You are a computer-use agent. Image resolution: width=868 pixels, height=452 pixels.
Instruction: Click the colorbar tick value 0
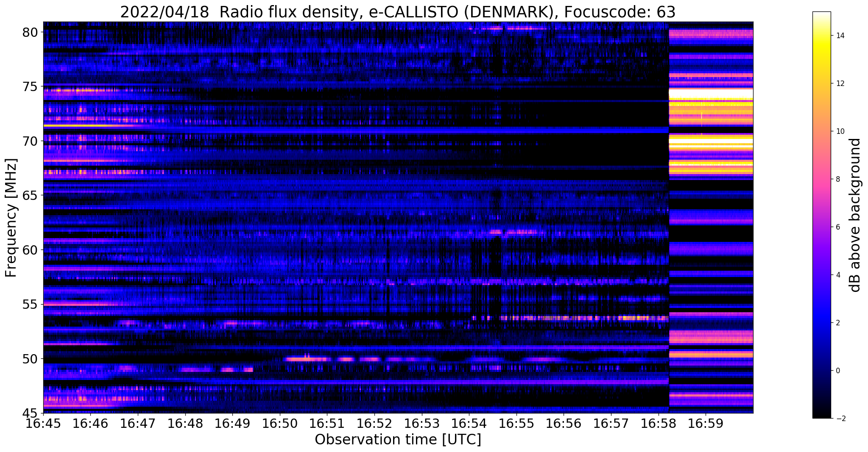(837, 371)
